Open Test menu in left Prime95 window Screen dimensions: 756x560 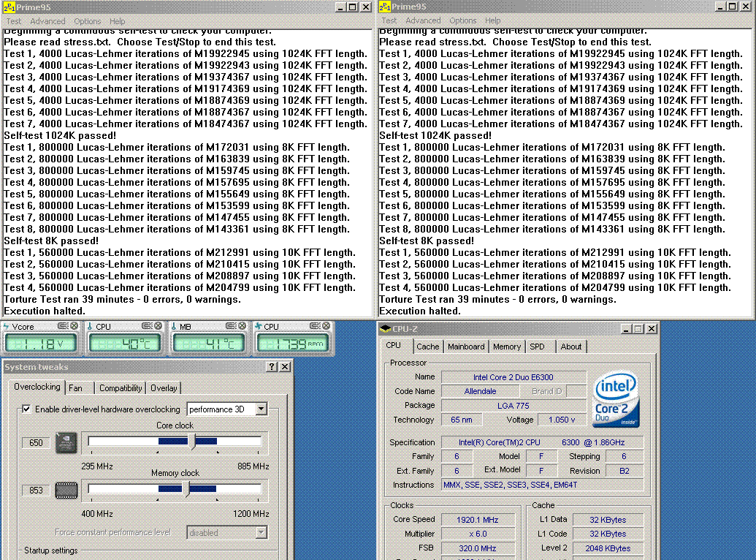13,21
